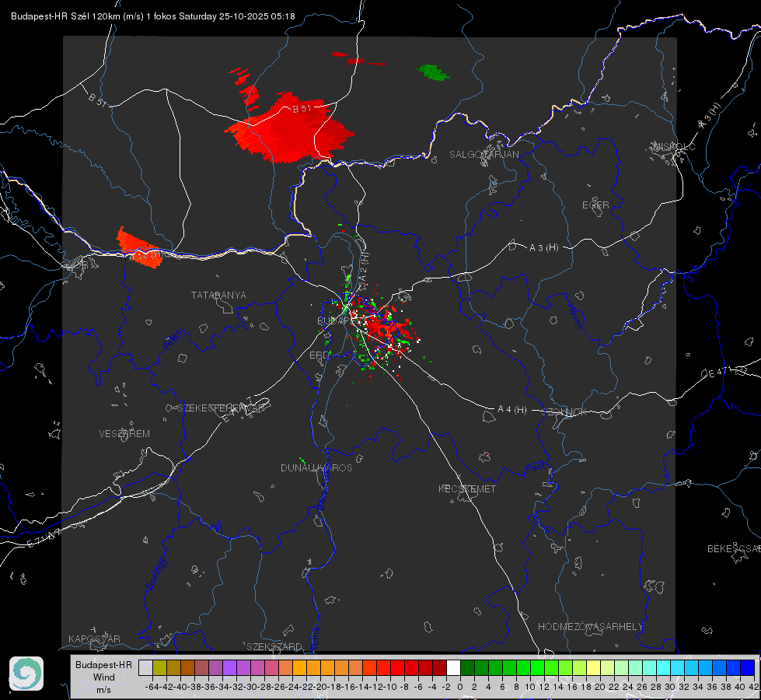Select the bright yellow legend swatch
Screen dimensions: 761x700
[x=594, y=667]
